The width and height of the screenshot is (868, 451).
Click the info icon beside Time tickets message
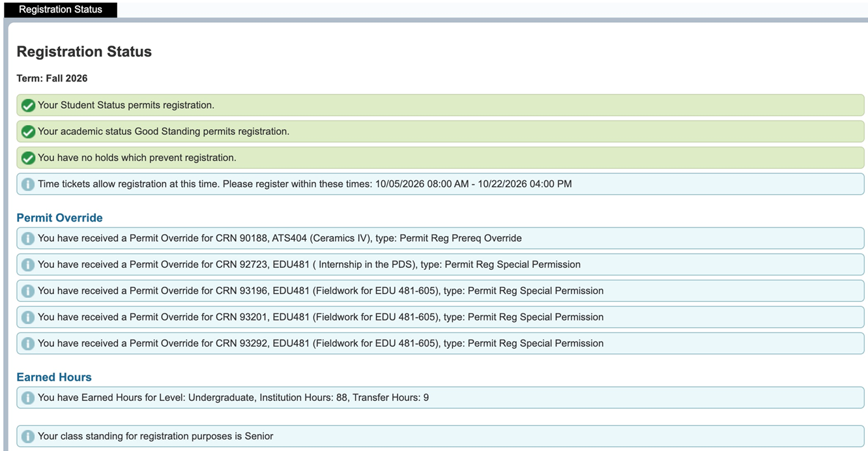(x=28, y=184)
